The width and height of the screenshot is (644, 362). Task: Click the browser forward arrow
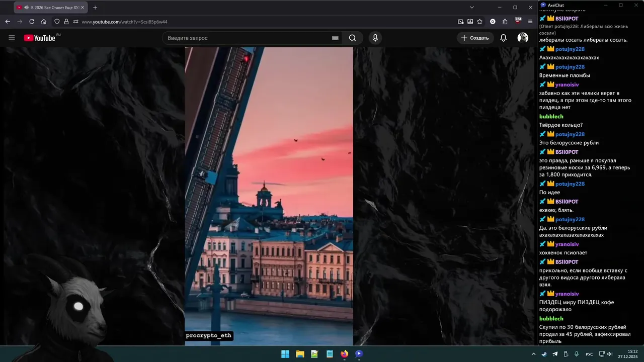20,22
